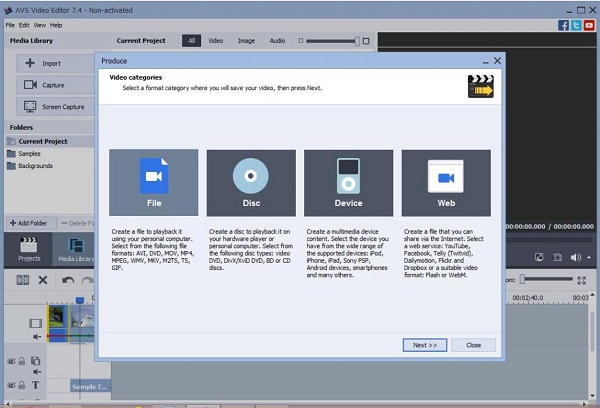Open the YouTube icon link
Viewport: 600px width, 408px height.
click(589, 25)
